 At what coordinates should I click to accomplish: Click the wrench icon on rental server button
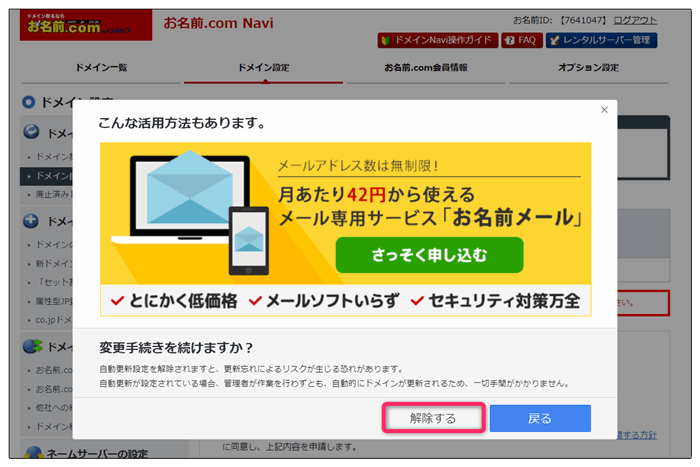tap(554, 41)
